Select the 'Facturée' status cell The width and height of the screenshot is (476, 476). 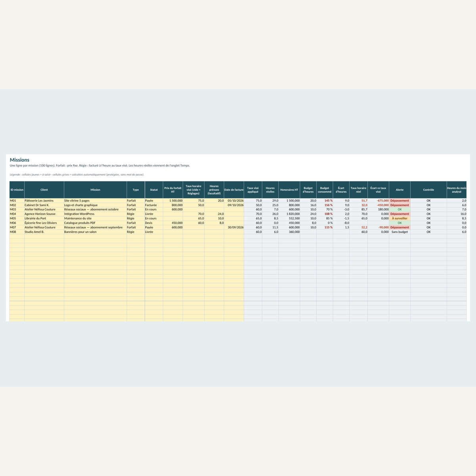click(x=154, y=205)
